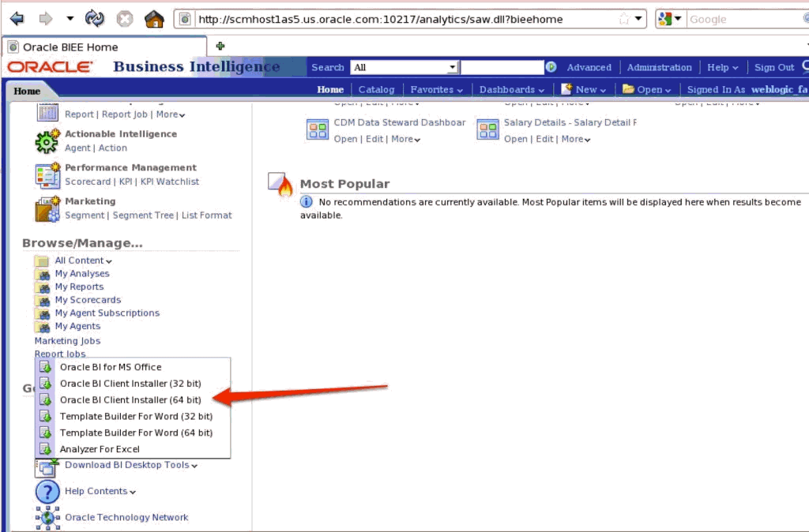Open Google search engine selector

(x=670, y=19)
